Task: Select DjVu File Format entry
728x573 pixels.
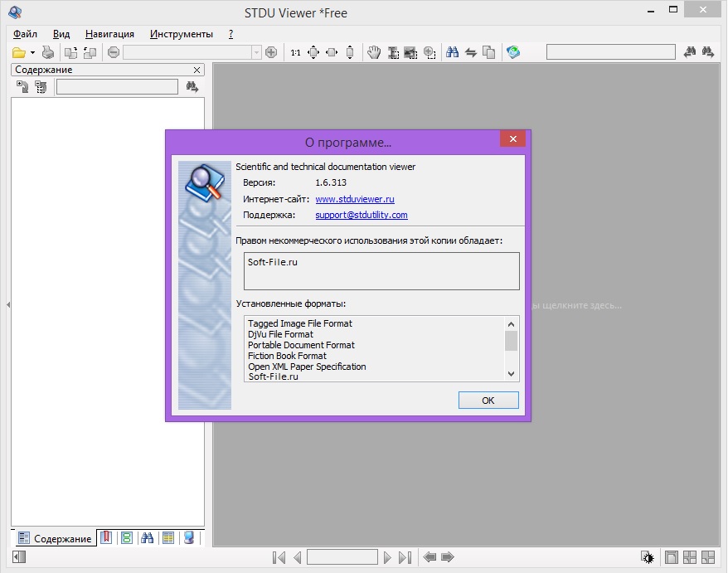Action: click(280, 334)
